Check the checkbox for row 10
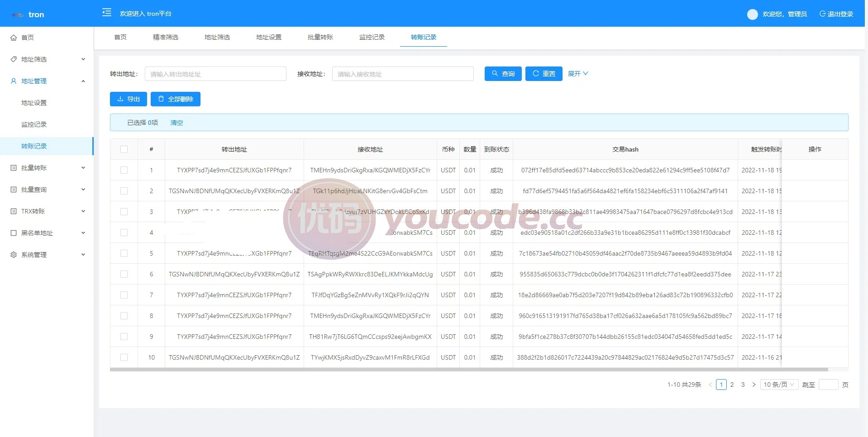The height and width of the screenshot is (437, 868). point(124,357)
